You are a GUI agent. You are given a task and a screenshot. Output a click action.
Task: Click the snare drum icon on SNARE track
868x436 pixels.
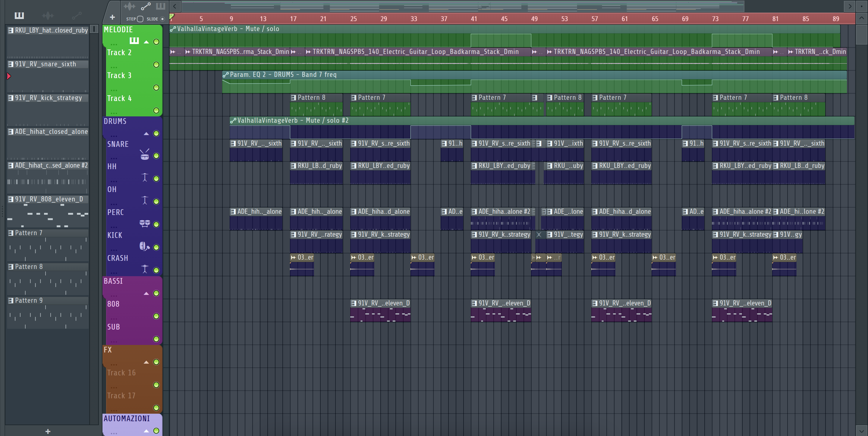[x=145, y=155]
